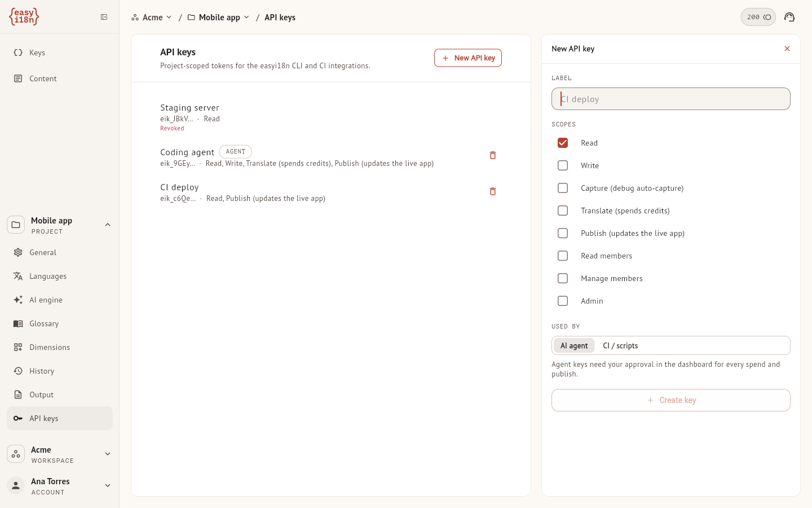Image resolution: width=812 pixels, height=508 pixels.
Task: Click the AI engine sparkle icon
Action: click(18, 300)
